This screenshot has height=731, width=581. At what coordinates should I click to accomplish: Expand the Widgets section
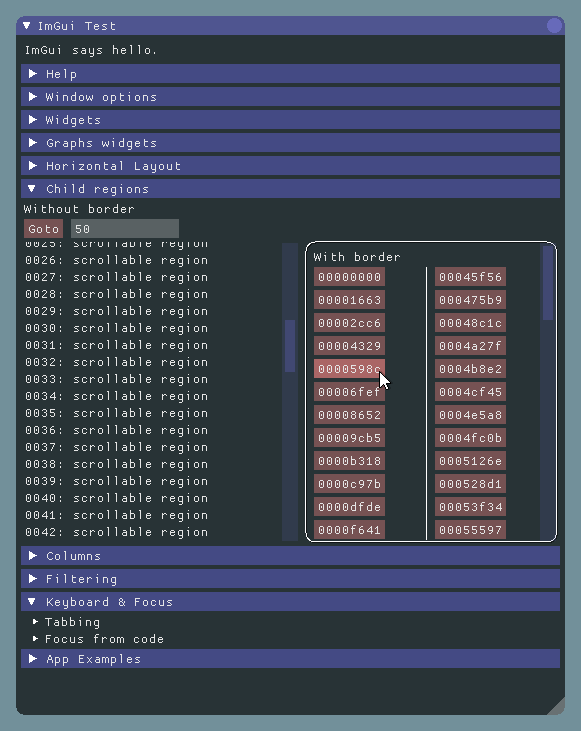click(290, 120)
